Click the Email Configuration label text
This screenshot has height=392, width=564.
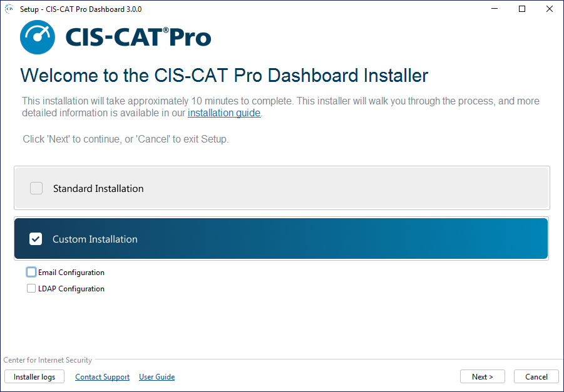71,273
